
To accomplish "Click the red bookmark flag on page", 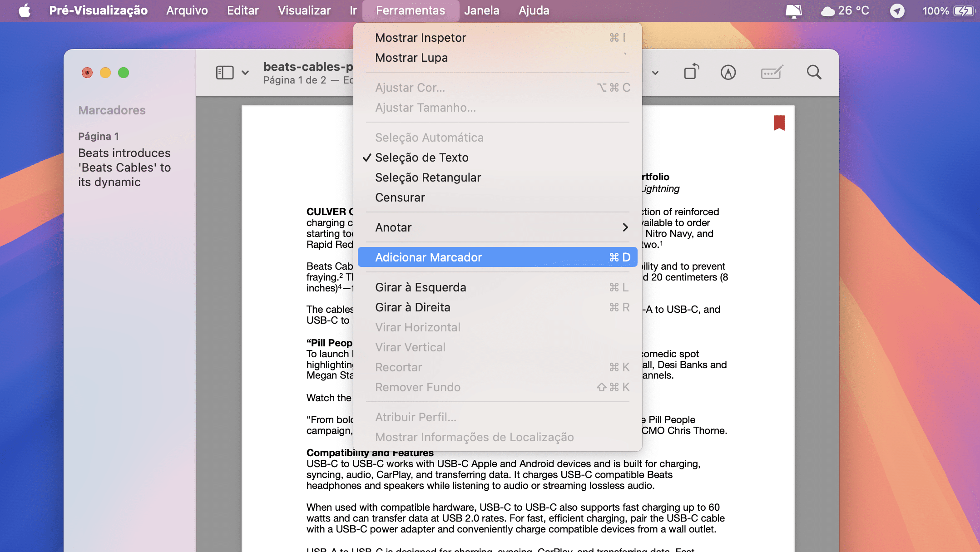I will click(779, 123).
